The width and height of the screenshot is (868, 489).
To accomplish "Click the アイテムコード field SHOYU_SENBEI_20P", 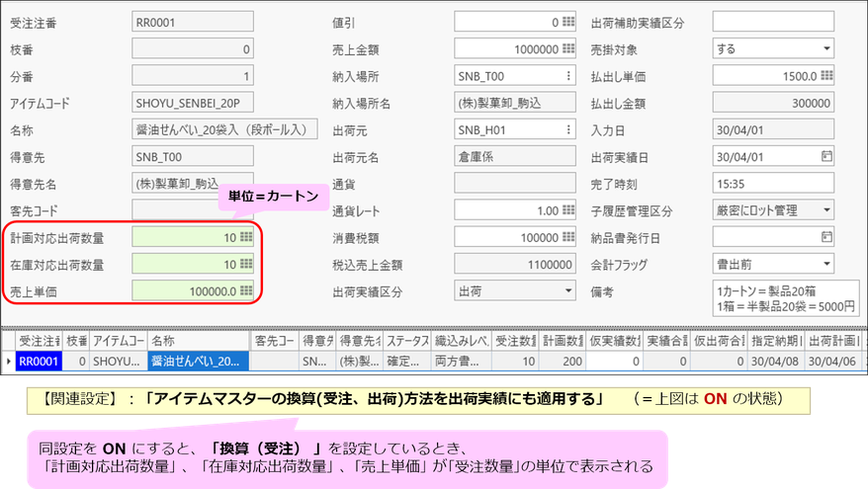I will [193, 103].
